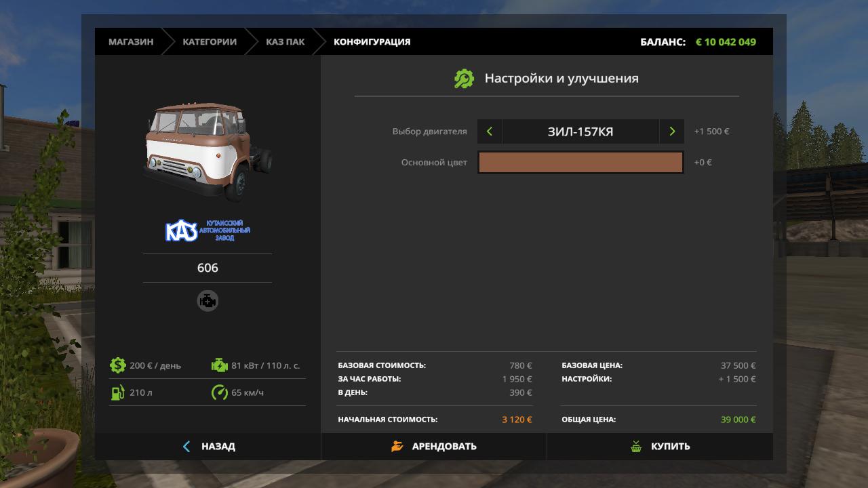The image size is (868, 488).
Task: Select next engine with right arrow
Action: tap(672, 131)
